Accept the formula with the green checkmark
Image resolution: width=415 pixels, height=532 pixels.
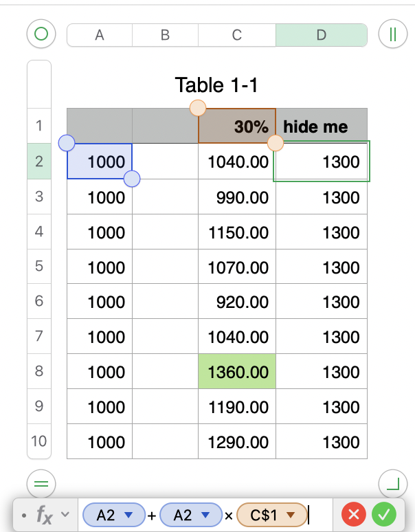click(384, 515)
